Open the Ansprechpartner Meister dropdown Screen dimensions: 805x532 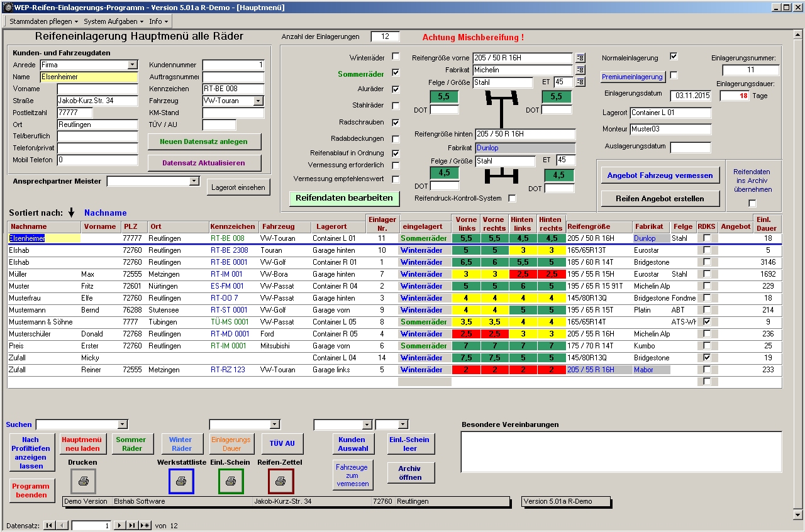pyautogui.click(x=194, y=181)
